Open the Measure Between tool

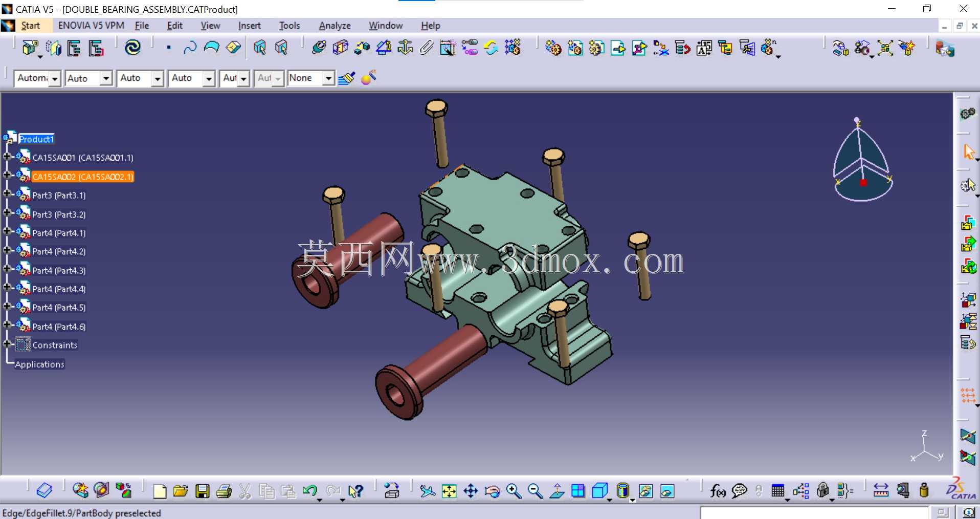tap(881, 491)
